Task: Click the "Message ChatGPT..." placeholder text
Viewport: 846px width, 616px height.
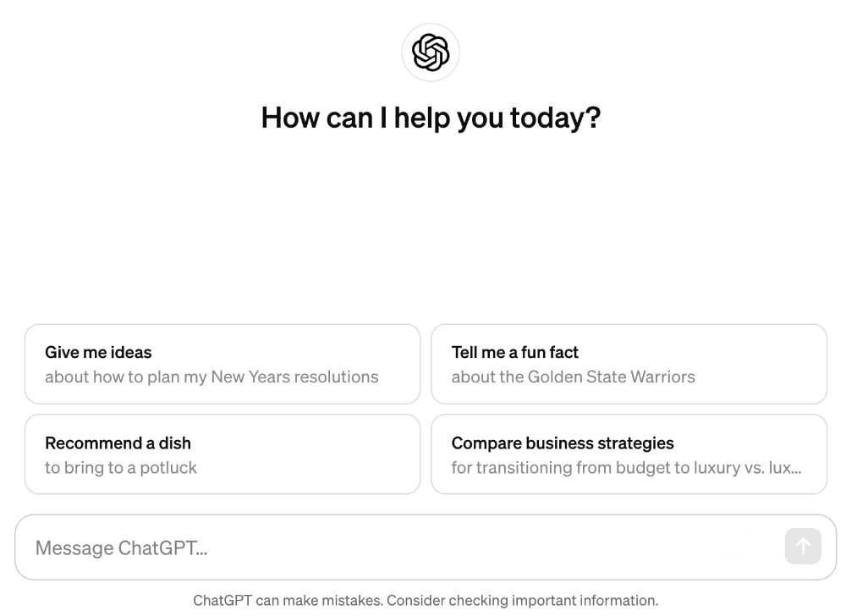Action: pyautogui.click(x=121, y=548)
